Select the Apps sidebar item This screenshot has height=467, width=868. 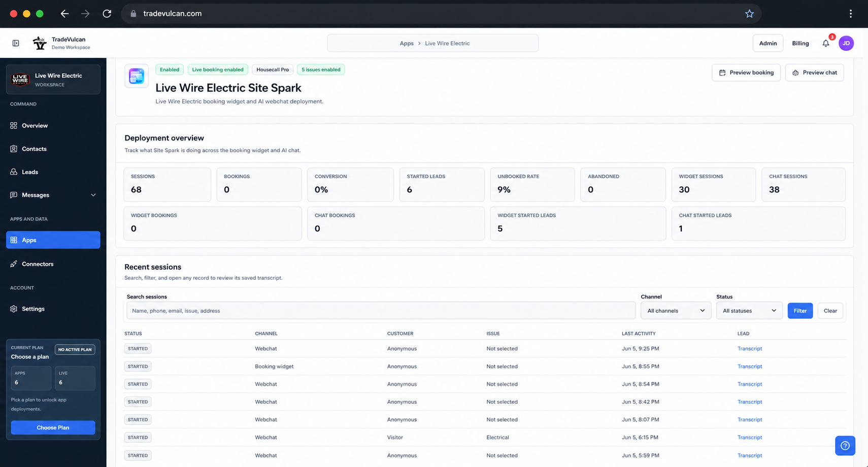pyautogui.click(x=53, y=240)
